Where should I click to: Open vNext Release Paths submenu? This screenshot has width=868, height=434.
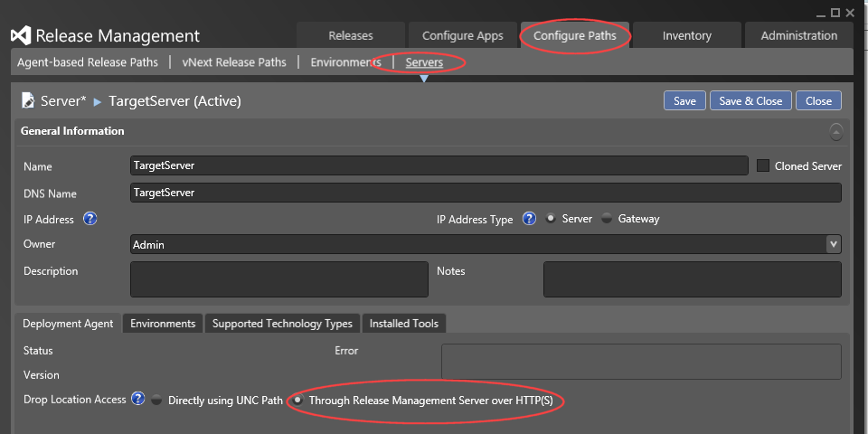pyautogui.click(x=234, y=62)
